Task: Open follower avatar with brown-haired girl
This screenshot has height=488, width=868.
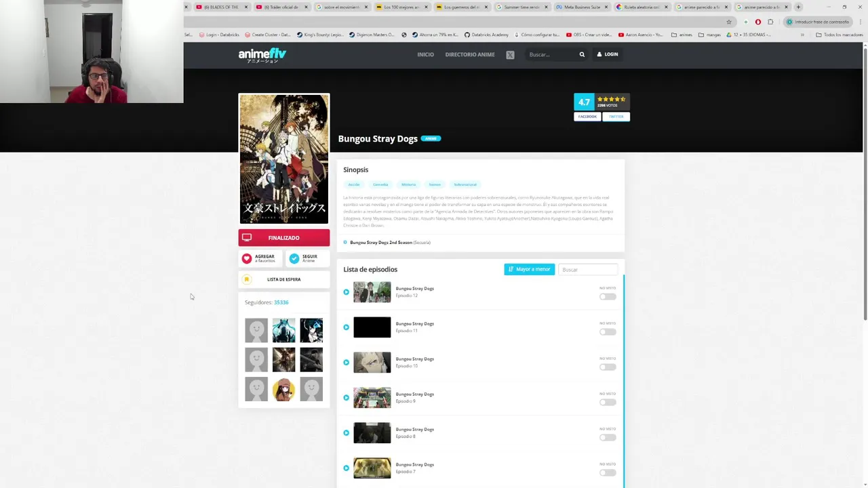Action: (283, 389)
